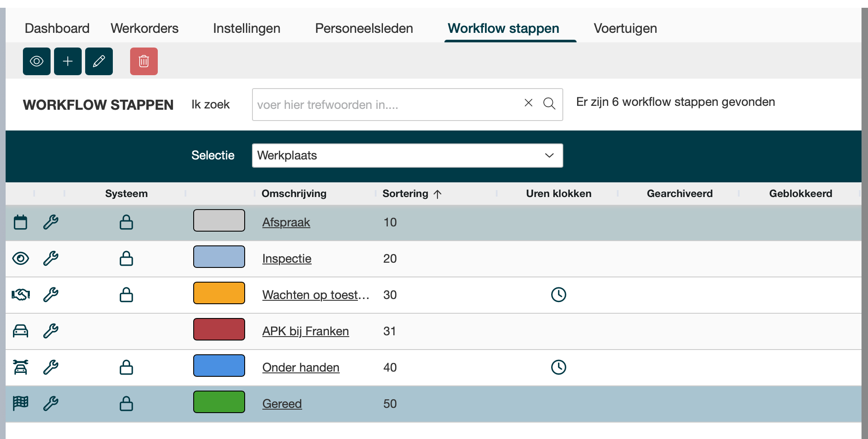Click the red trash delete button

tap(144, 61)
